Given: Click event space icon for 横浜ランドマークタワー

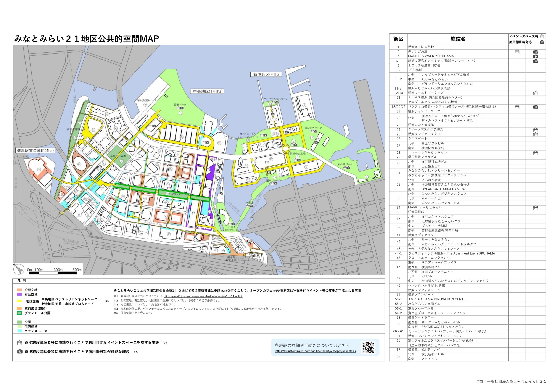Looking at the screenshot, I should (x=535, y=134).
